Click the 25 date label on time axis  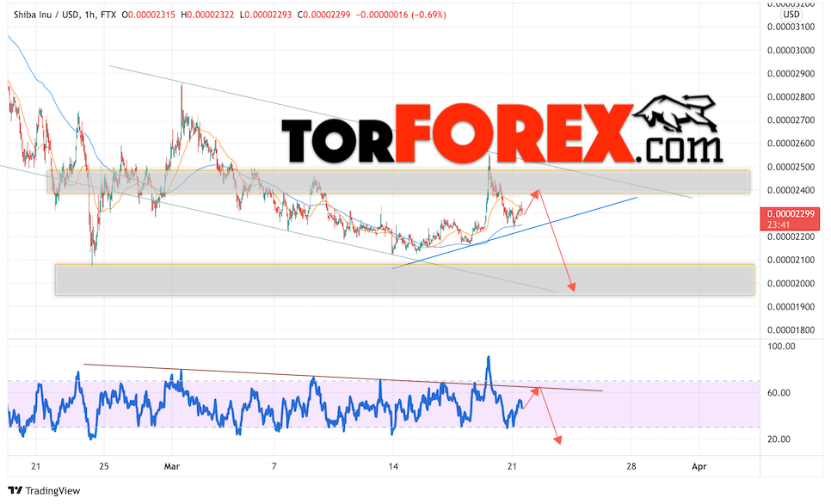pyautogui.click(x=104, y=467)
